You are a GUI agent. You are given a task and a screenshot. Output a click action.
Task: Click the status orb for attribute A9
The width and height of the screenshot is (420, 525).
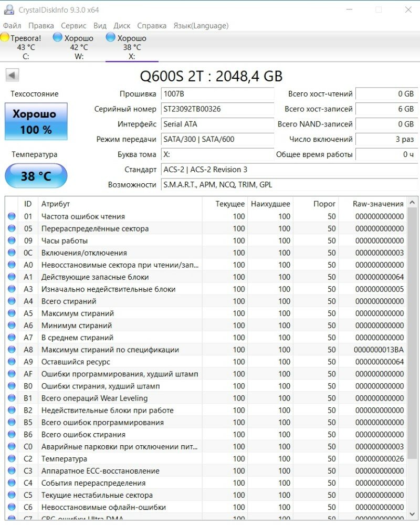pos(12,362)
